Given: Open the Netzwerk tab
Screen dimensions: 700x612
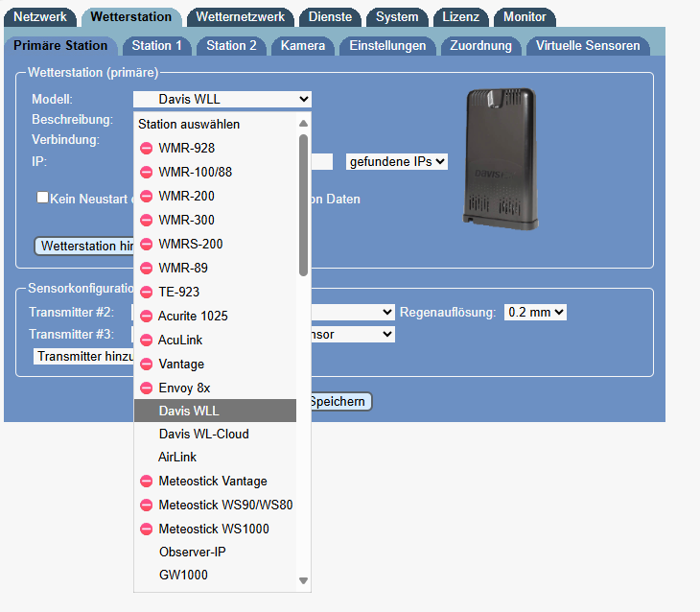Looking at the screenshot, I should click(x=40, y=17).
